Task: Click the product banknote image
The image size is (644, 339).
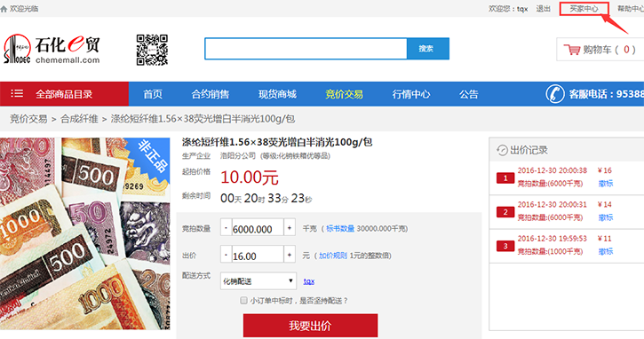Action: tap(85, 233)
